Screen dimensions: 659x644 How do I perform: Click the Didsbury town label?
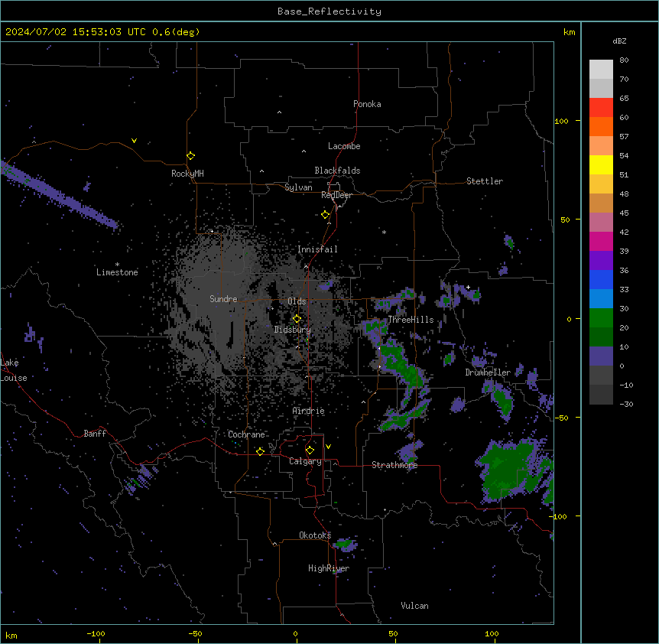coord(293,330)
